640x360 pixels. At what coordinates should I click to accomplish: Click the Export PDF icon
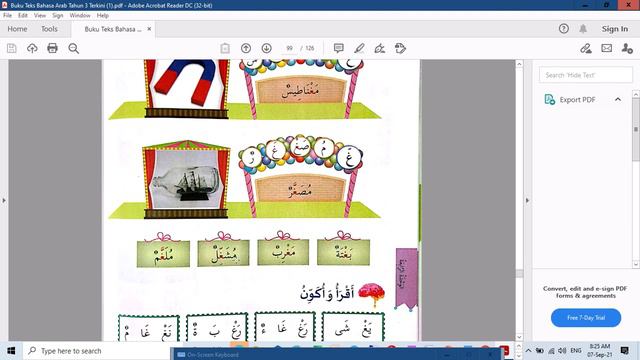(549, 99)
